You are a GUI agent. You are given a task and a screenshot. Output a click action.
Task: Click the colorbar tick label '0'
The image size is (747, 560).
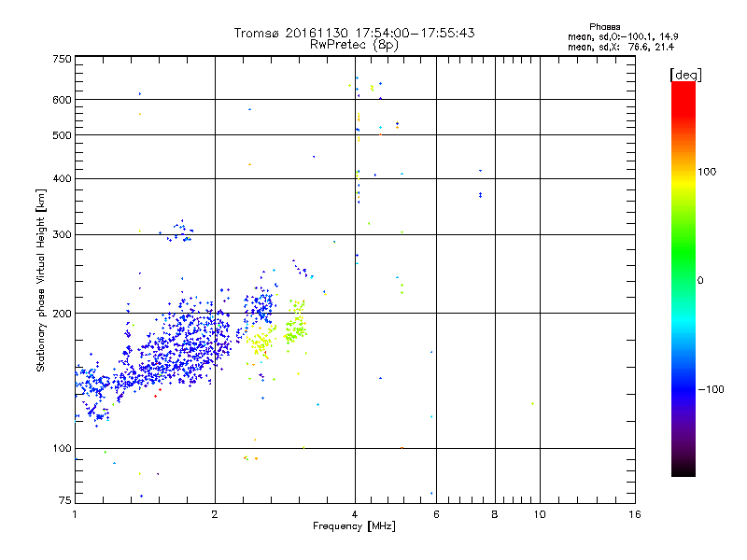[700, 281]
